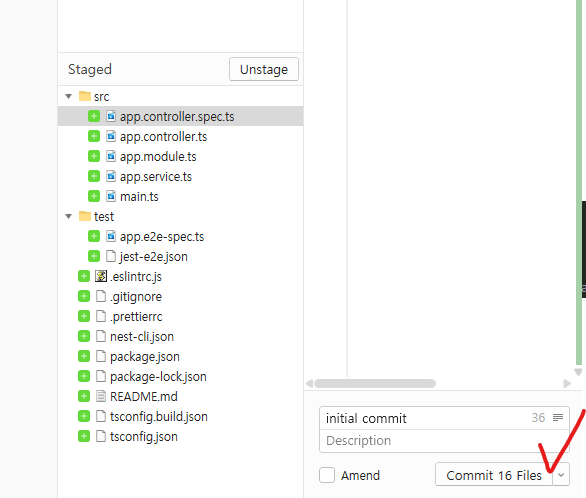Click the green plus icon beside app.service.ts

click(94, 176)
